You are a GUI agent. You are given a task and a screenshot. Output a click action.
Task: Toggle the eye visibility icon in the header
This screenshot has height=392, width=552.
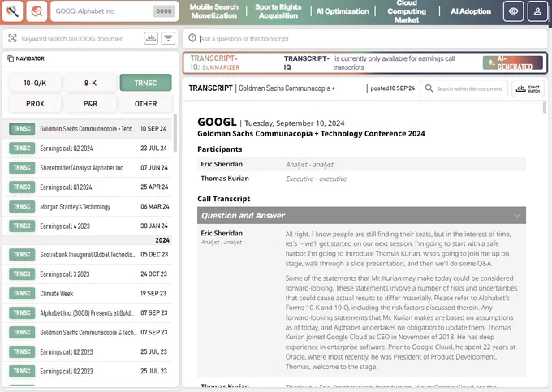513,11
